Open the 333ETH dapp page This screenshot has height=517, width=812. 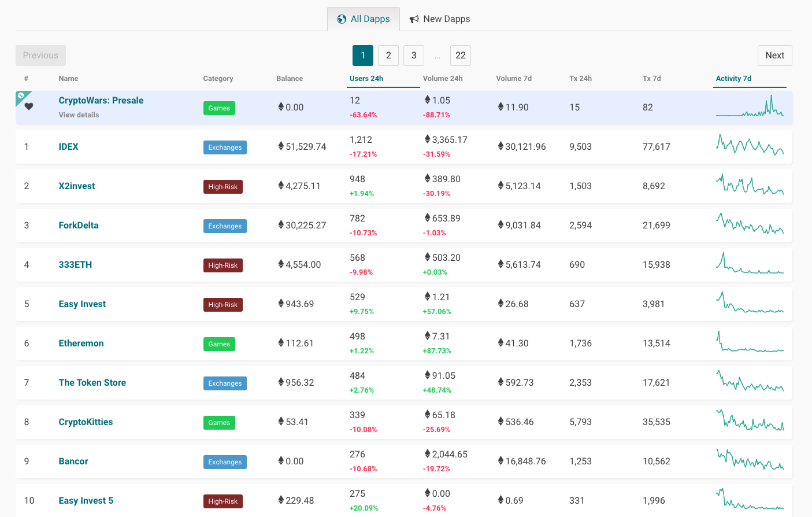pyautogui.click(x=75, y=265)
